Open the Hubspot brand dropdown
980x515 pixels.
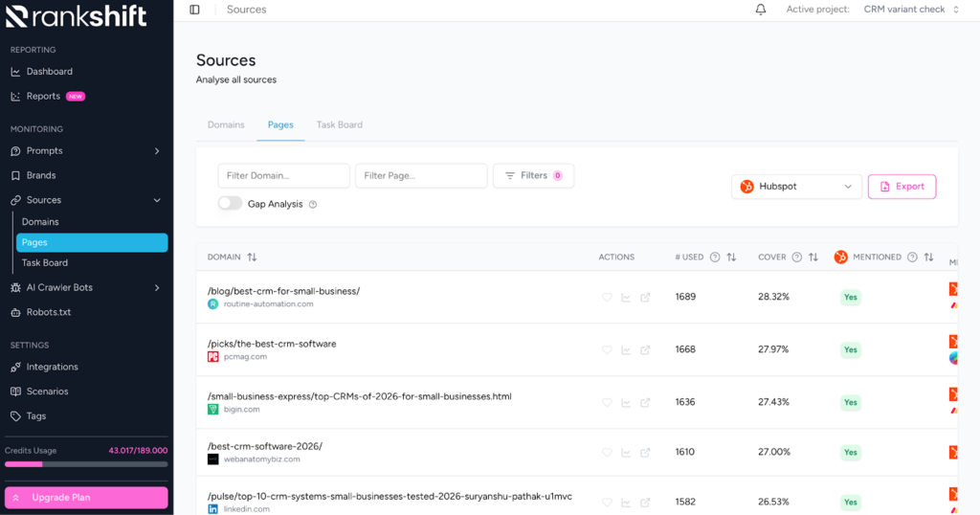click(x=796, y=187)
